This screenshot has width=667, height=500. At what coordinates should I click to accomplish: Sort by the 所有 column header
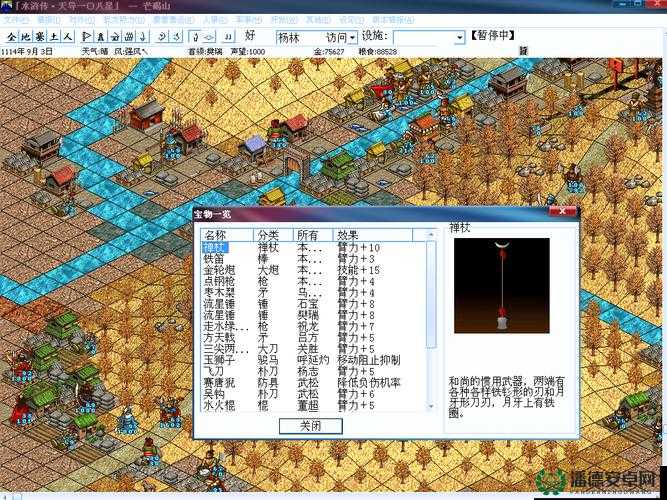point(314,235)
